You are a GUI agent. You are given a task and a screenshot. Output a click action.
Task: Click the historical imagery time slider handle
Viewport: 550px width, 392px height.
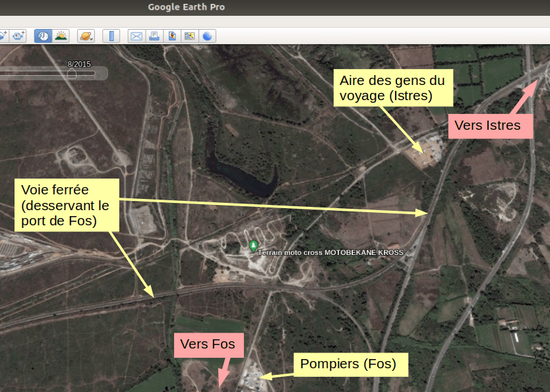[71, 74]
